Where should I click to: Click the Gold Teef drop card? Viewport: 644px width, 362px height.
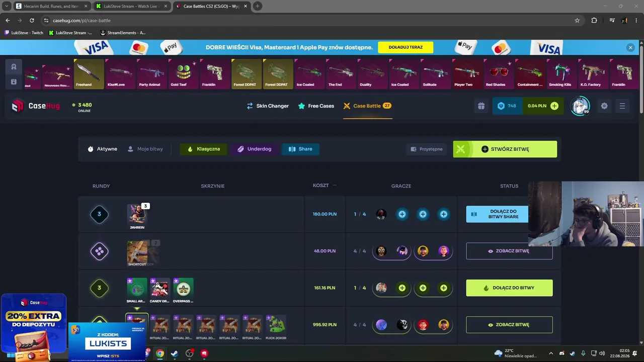(184, 74)
